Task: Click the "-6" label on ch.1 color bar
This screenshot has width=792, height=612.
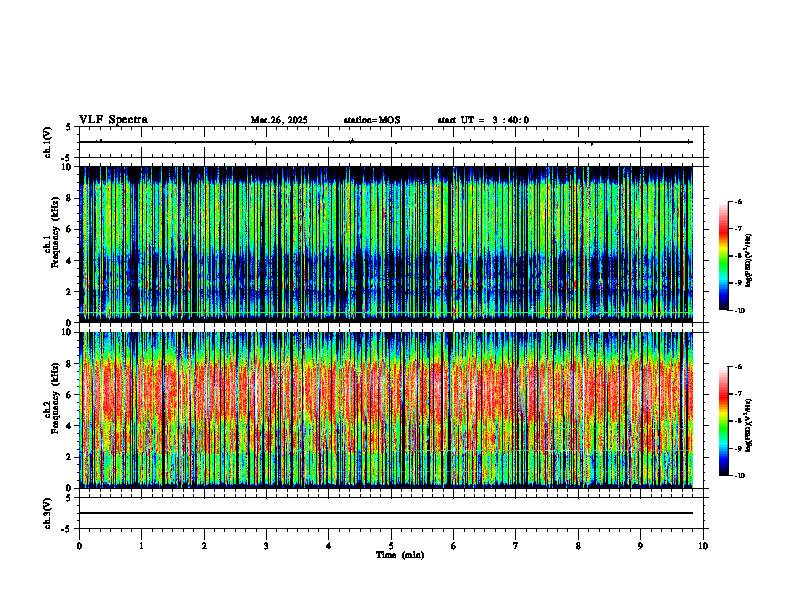Action: 739,202
